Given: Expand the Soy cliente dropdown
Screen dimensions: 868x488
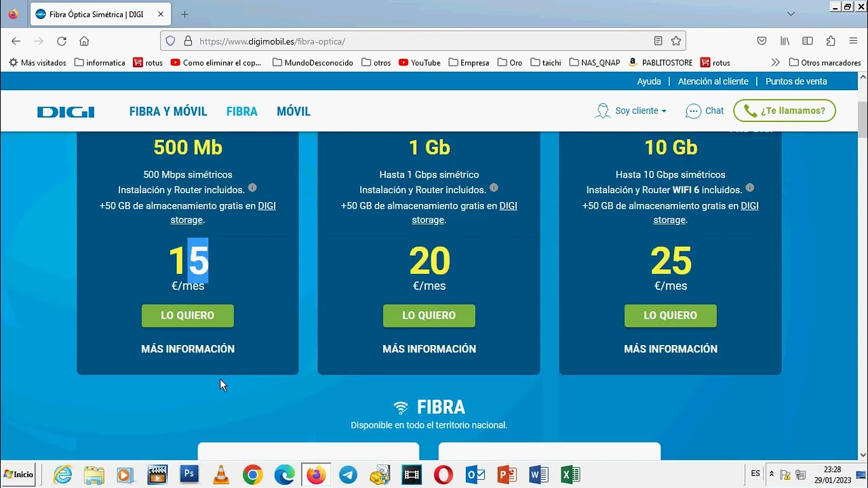Looking at the screenshot, I should 631,110.
